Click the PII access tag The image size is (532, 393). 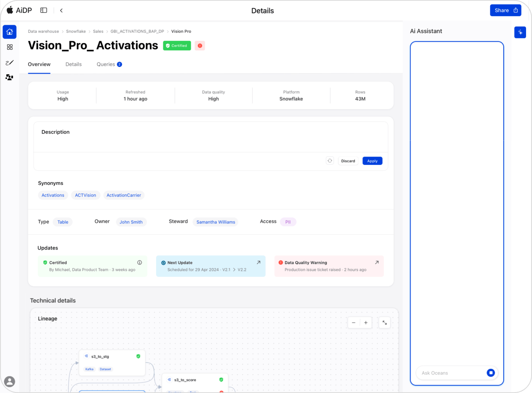[288, 222]
